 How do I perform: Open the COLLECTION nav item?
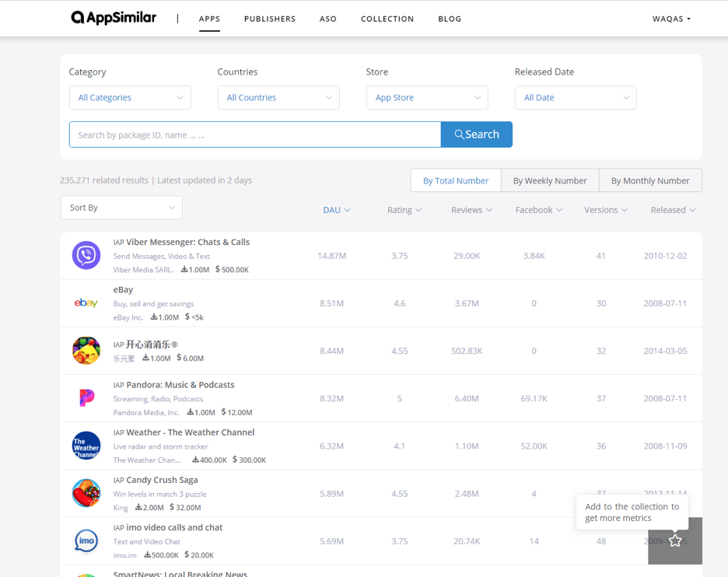pos(387,19)
